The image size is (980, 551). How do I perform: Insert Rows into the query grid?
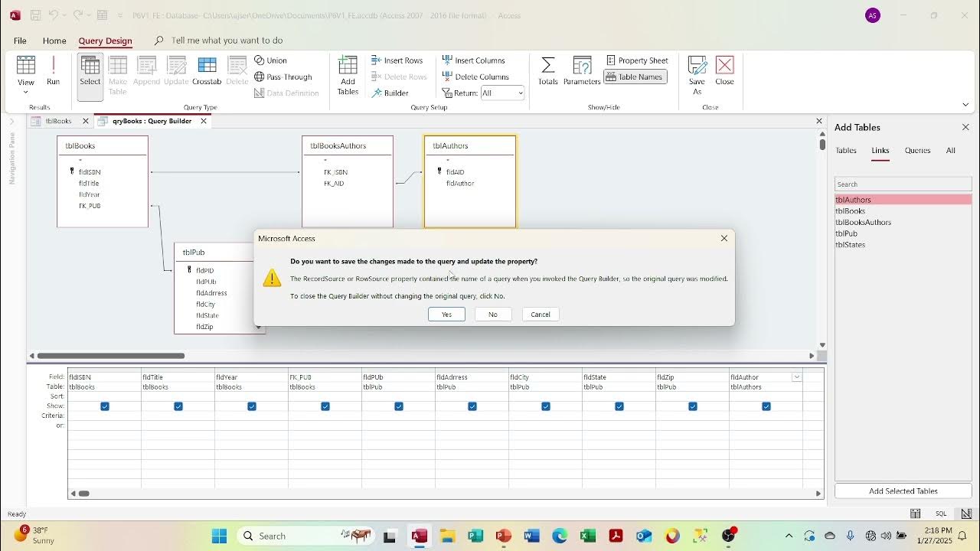(397, 60)
